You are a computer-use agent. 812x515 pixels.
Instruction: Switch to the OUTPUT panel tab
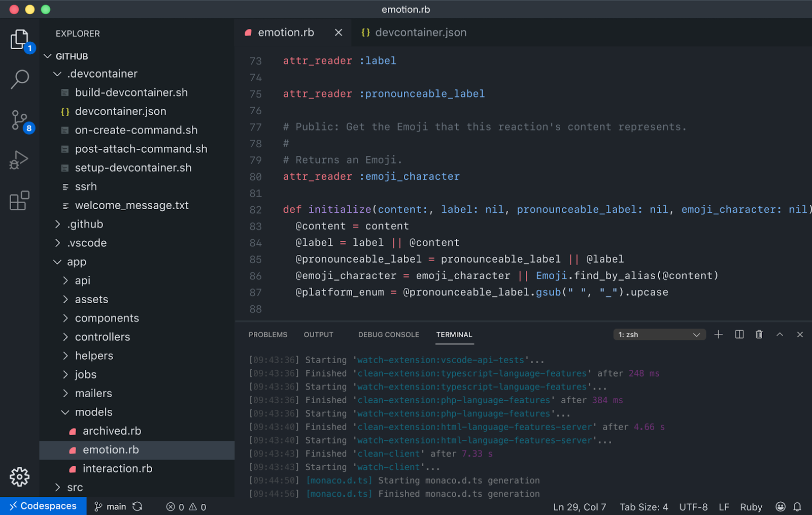click(x=319, y=335)
